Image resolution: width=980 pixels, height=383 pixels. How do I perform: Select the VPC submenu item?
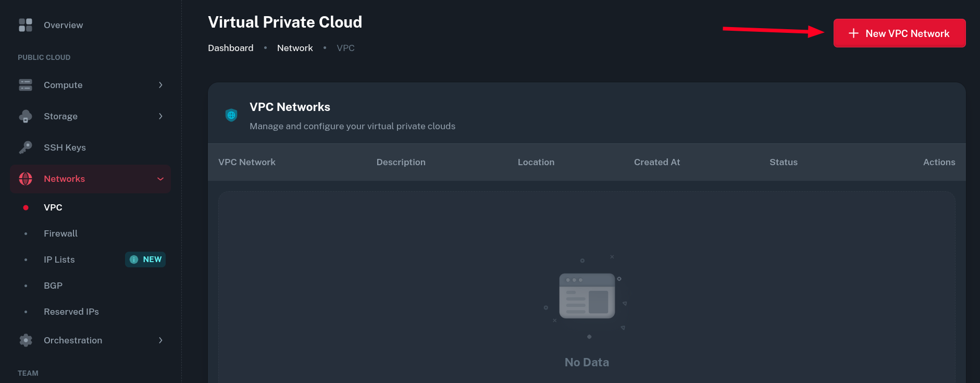click(53, 207)
